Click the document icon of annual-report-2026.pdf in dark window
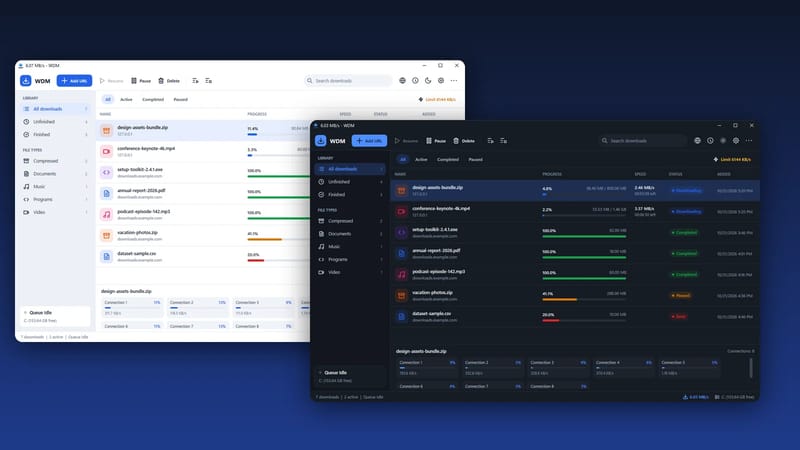 point(402,254)
